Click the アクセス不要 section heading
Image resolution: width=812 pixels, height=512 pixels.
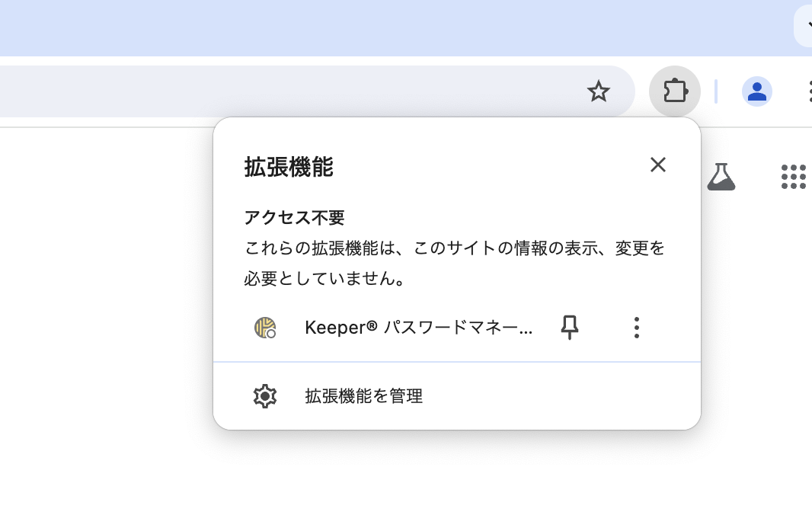click(x=293, y=217)
